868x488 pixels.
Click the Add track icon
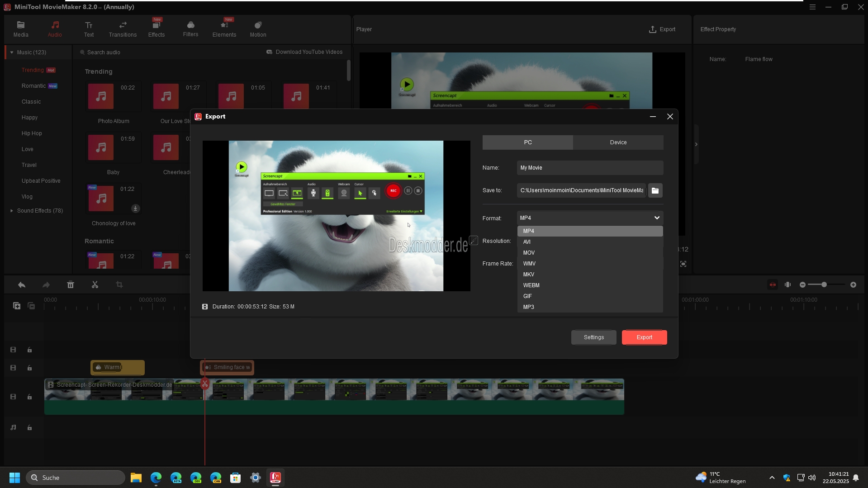(17, 306)
